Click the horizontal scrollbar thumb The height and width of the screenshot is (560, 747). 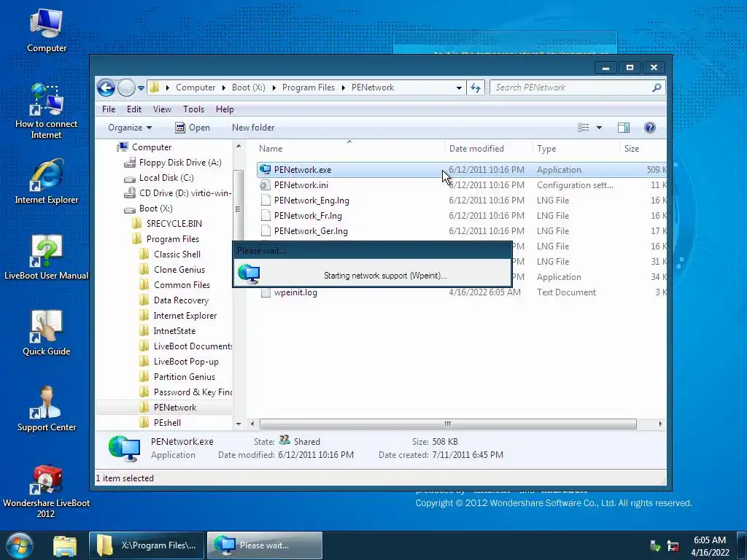(x=448, y=424)
